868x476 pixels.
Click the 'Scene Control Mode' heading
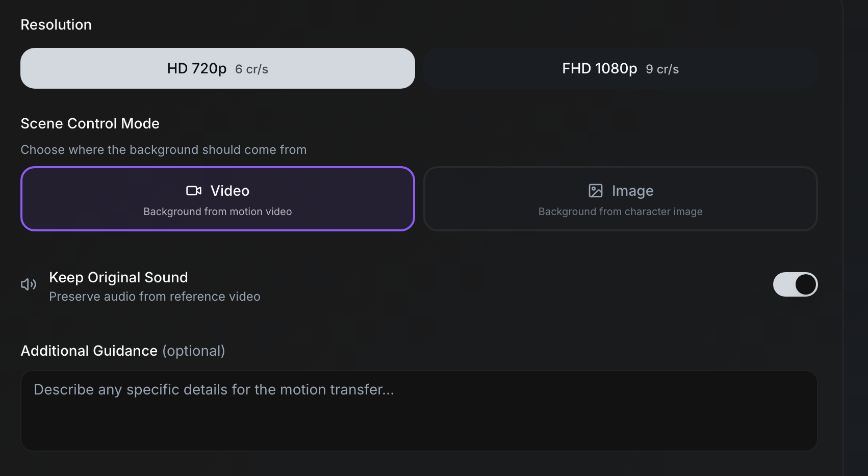click(90, 123)
